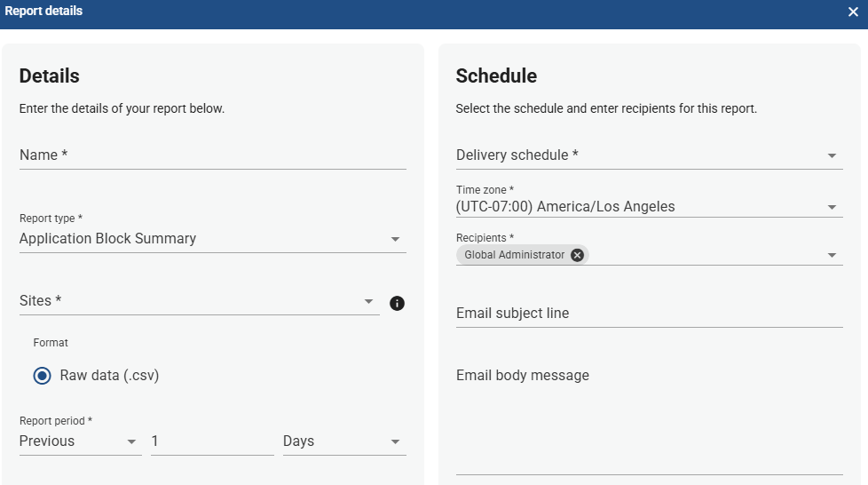
Task: Close the Report details dialog
Action: point(853,12)
